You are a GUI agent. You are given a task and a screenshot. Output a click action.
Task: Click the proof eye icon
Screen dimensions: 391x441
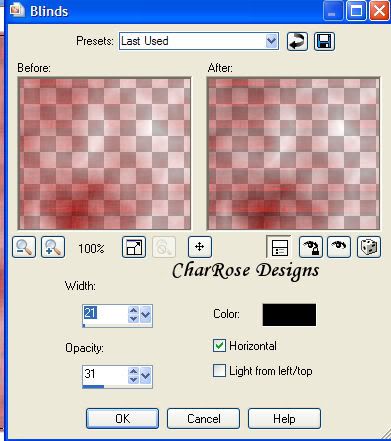(339, 247)
